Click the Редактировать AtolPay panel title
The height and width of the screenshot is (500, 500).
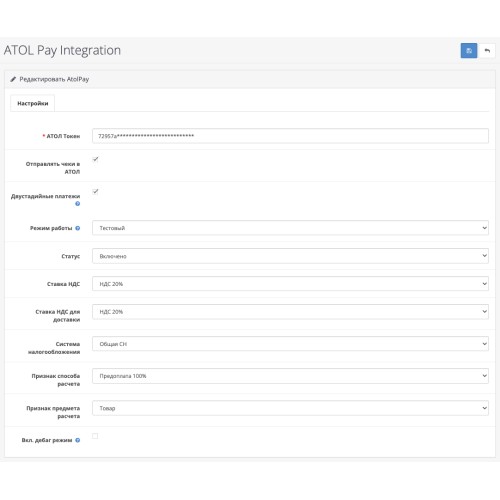pyautogui.click(x=54, y=79)
